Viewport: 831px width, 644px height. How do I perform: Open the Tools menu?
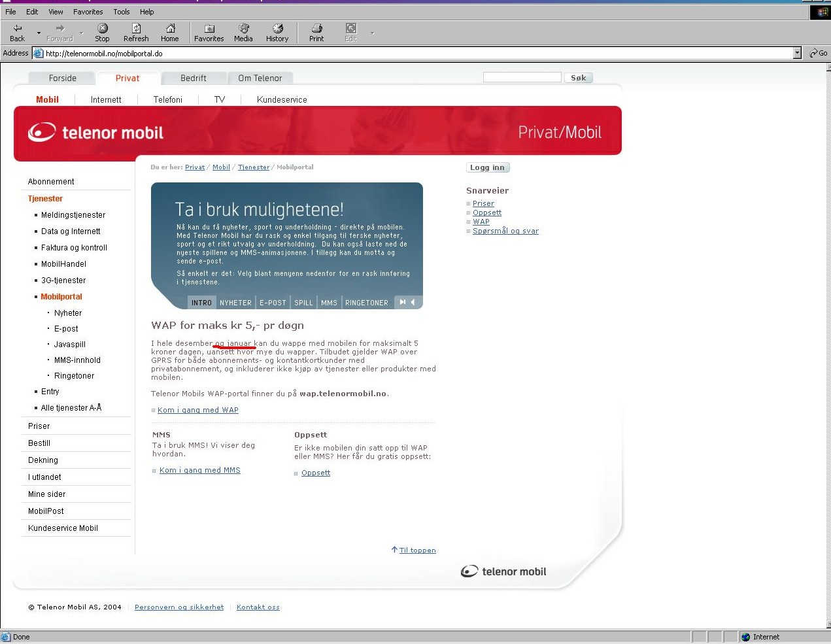click(122, 12)
